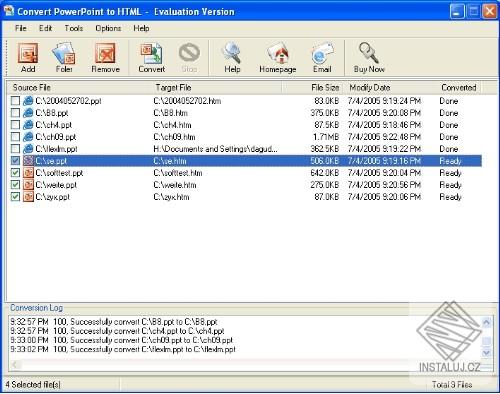Click the log line for C:\ch09.ppt
Viewport: 500px width, 394px height.
point(121,340)
